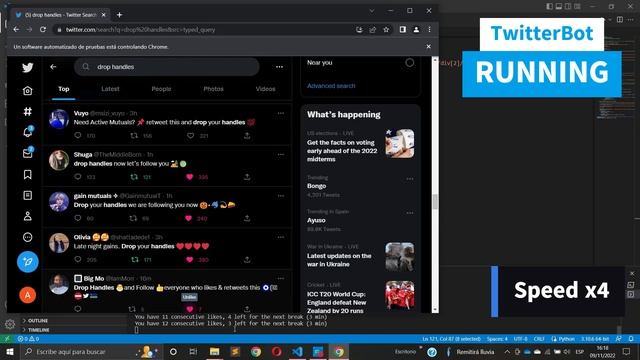
Task: Open the Bookmarks icon
Action: pos(28,175)
